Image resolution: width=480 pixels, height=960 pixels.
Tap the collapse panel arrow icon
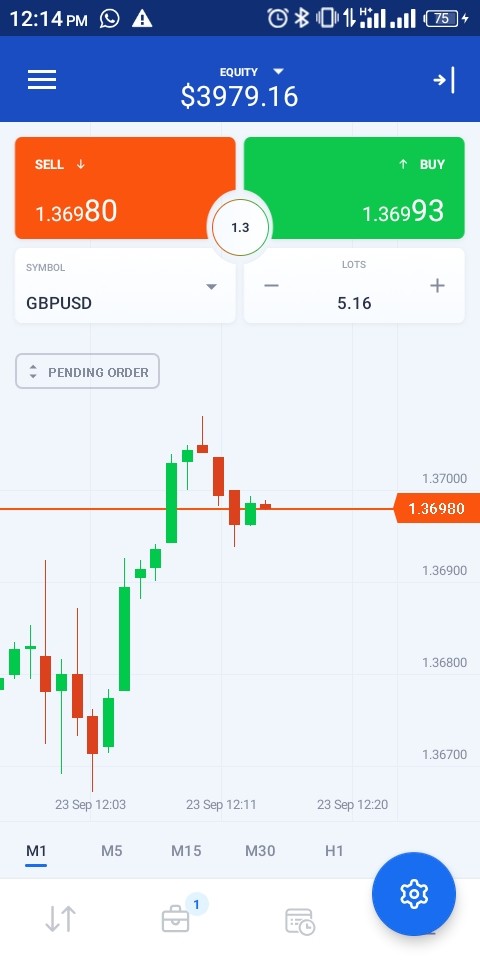click(444, 80)
